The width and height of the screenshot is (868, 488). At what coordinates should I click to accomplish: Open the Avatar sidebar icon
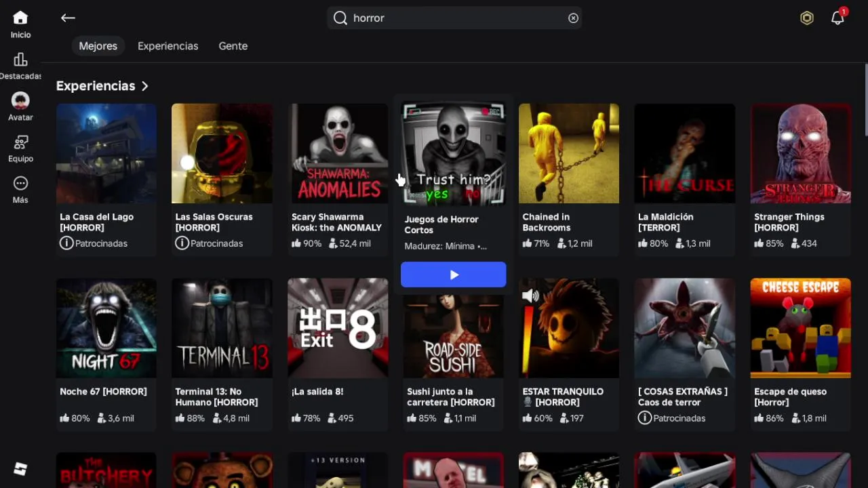tap(20, 101)
